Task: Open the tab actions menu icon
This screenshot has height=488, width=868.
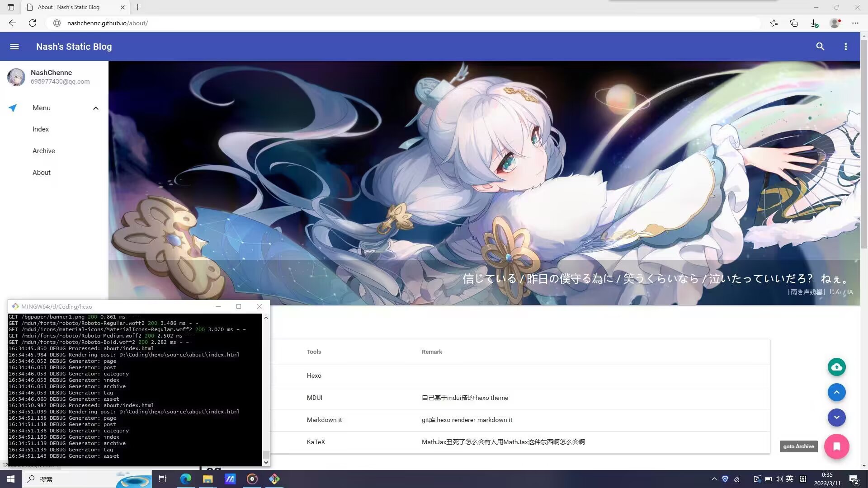Action: pyautogui.click(x=11, y=7)
